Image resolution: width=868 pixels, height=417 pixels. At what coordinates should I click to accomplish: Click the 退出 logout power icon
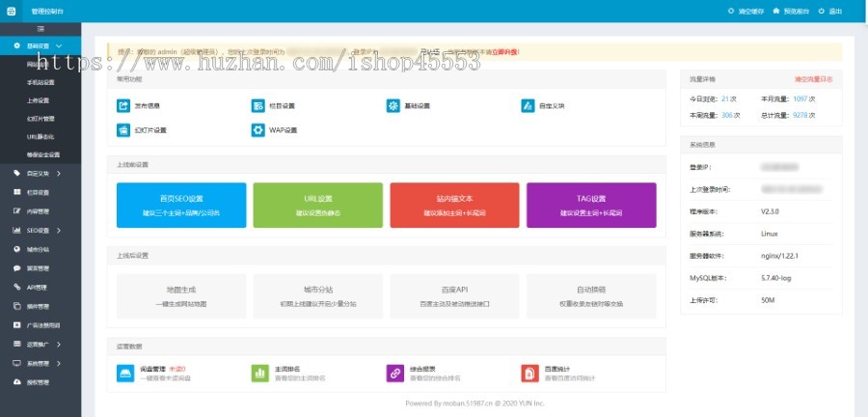point(822,11)
